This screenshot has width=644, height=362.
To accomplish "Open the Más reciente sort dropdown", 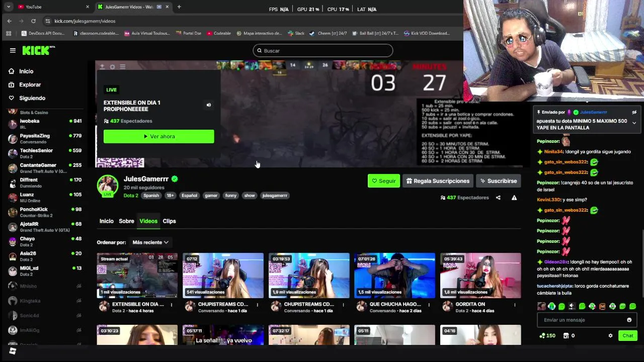I will pyautogui.click(x=150, y=242).
